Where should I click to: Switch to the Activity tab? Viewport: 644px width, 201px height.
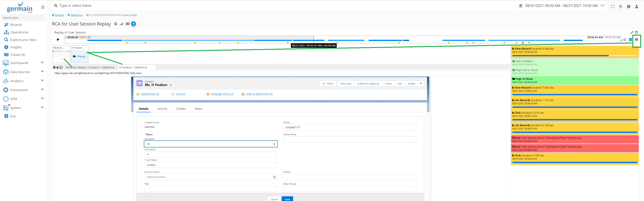pos(162,109)
